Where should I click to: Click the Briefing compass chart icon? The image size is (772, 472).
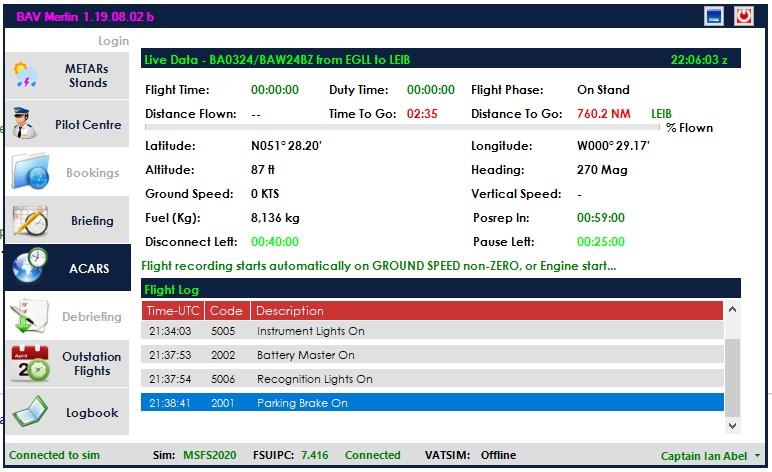coord(31,220)
